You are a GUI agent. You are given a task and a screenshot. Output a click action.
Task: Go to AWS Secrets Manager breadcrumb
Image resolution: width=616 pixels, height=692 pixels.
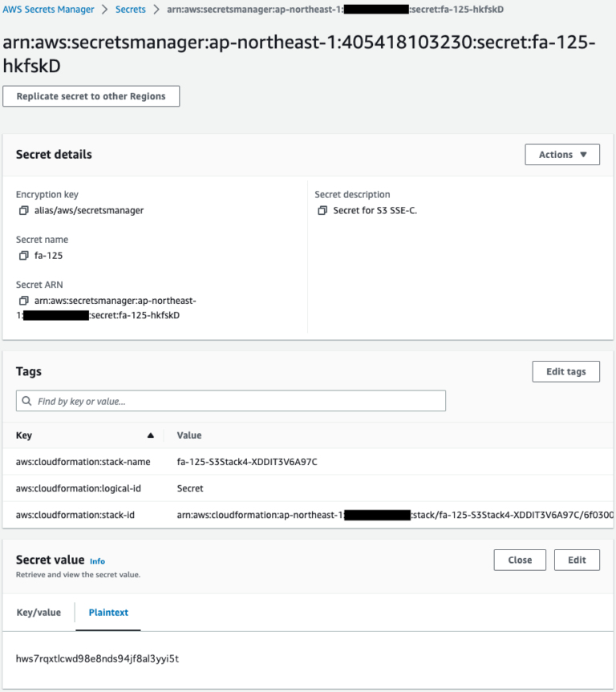point(49,10)
